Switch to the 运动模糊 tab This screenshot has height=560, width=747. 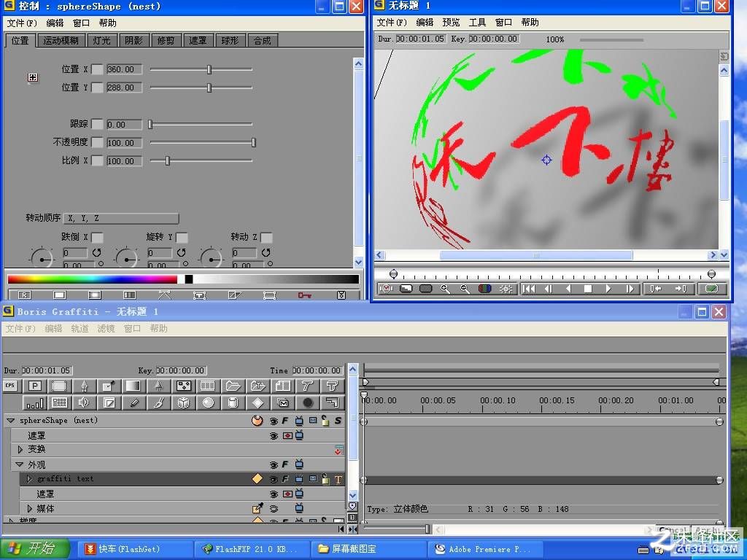61,41
